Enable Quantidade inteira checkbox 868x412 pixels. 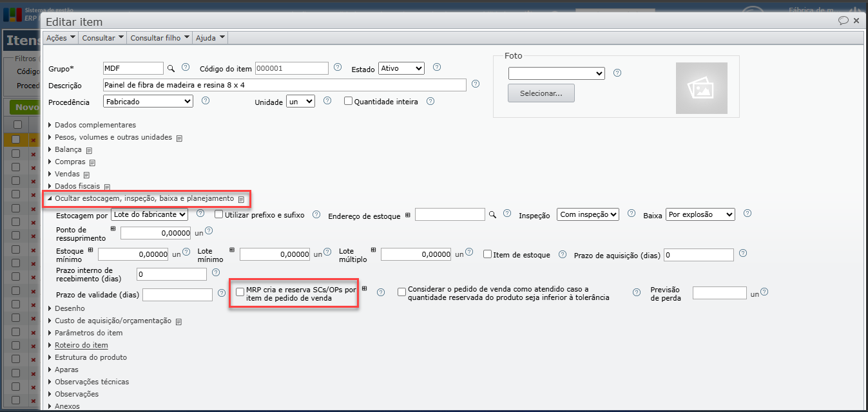point(349,101)
